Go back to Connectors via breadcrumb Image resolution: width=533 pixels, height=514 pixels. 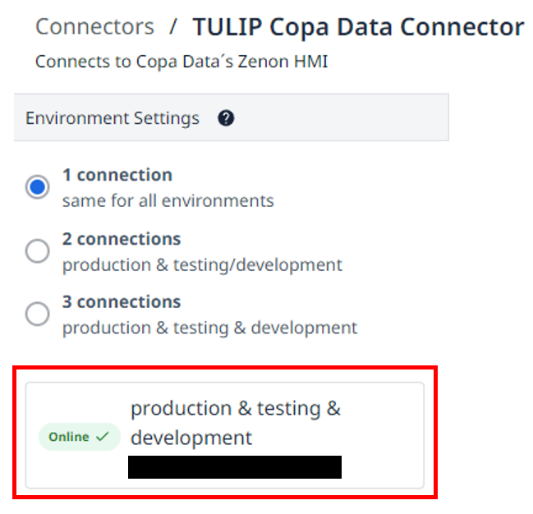(95, 27)
